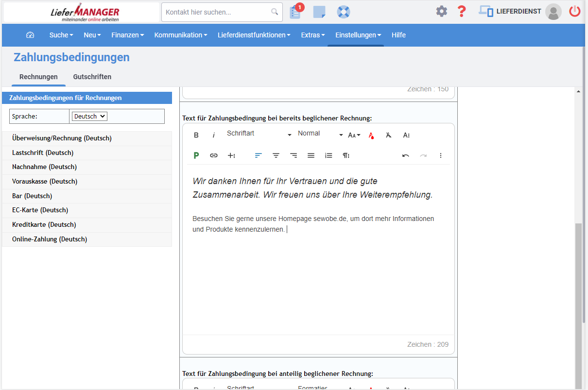Expand the Normal paragraph format dropdown
Screen dimensions: 588x390
tap(320, 134)
